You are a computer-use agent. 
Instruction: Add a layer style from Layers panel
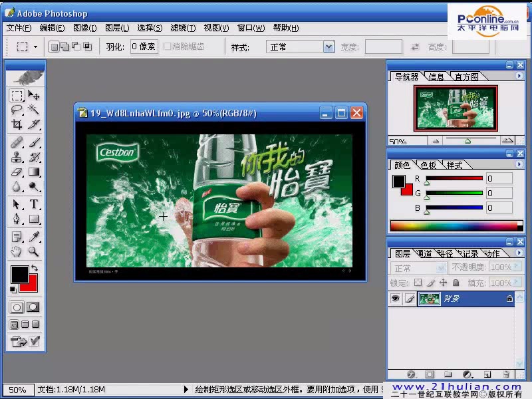pyautogui.click(x=411, y=374)
